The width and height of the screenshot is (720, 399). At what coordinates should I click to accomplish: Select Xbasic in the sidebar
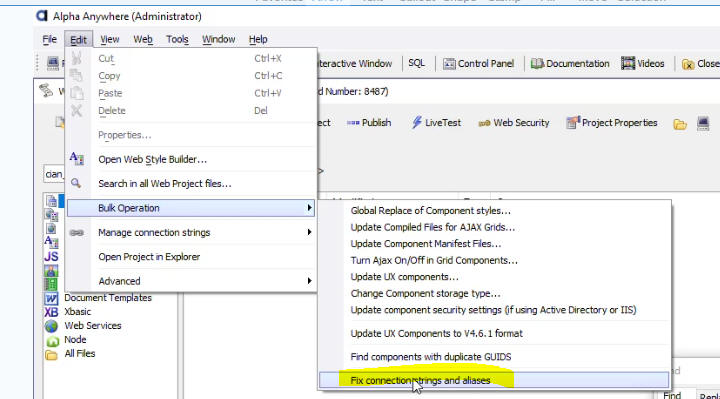tap(78, 312)
